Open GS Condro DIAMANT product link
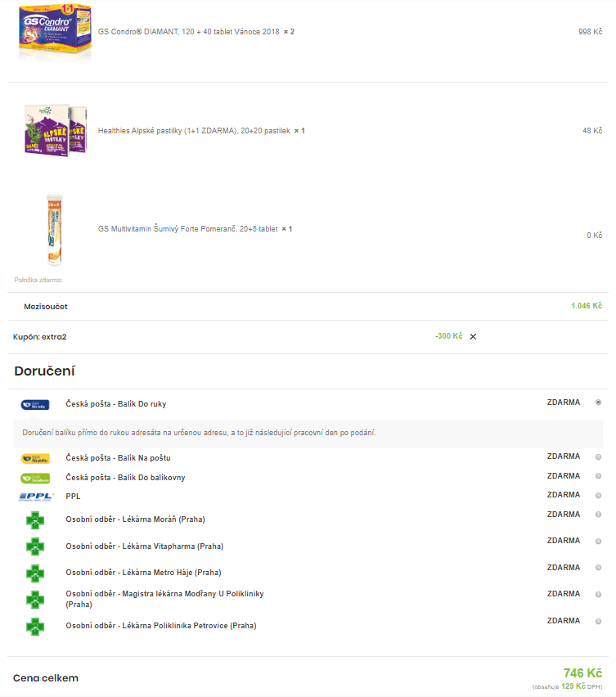This screenshot has height=697, width=616. (x=188, y=32)
